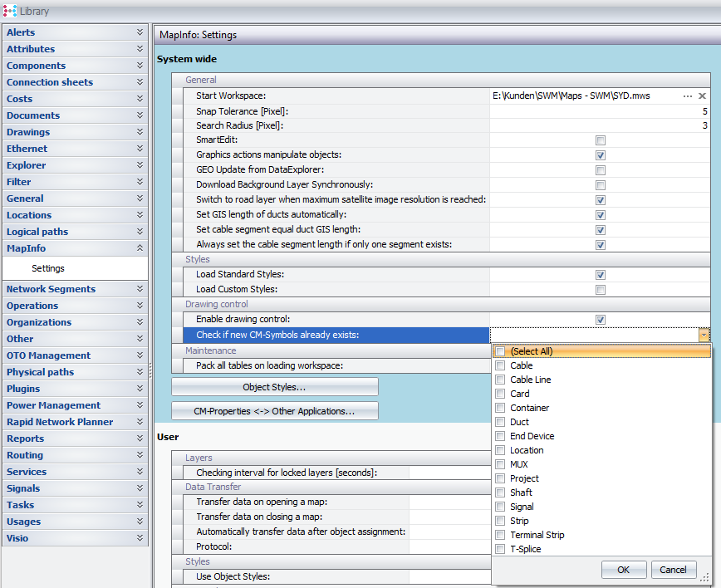The image size is (721, 588).
Task: Click dialog resize grip beside Cancel button
Action: point(704,577)
